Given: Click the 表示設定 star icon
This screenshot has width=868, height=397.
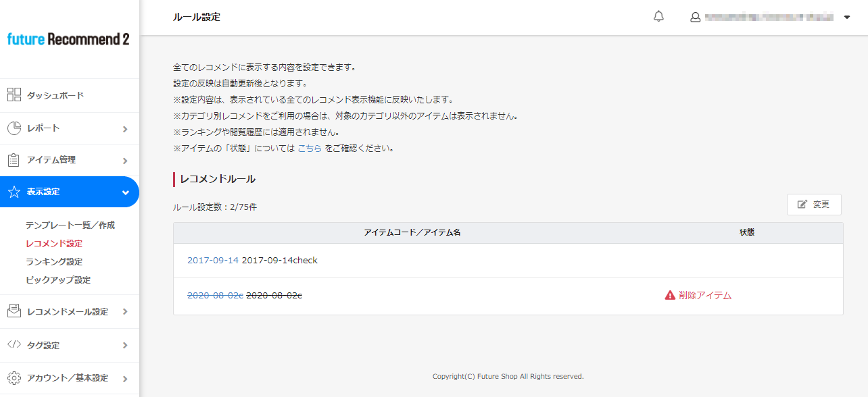Looking at the screenshot, I should point(14,192).
